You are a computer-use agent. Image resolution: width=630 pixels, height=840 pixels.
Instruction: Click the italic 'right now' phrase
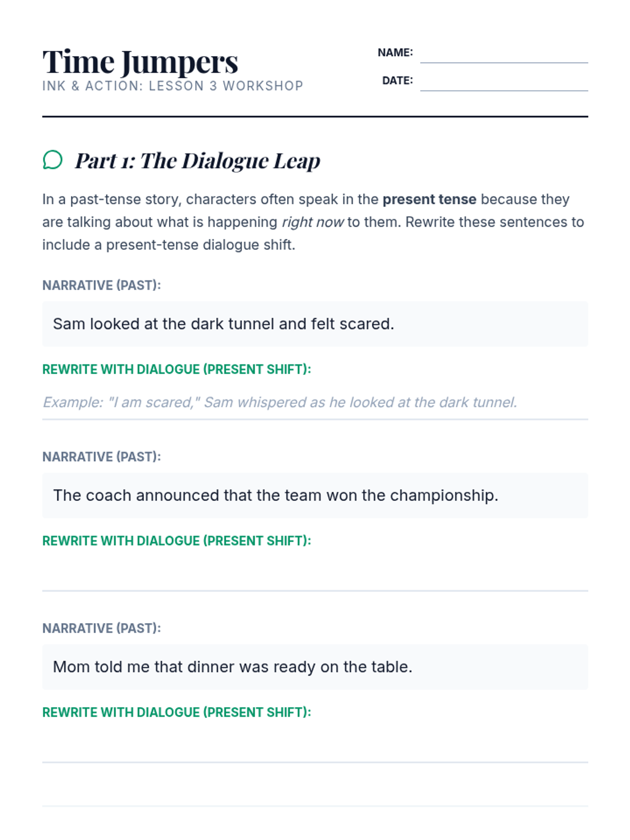coord(313,222)
